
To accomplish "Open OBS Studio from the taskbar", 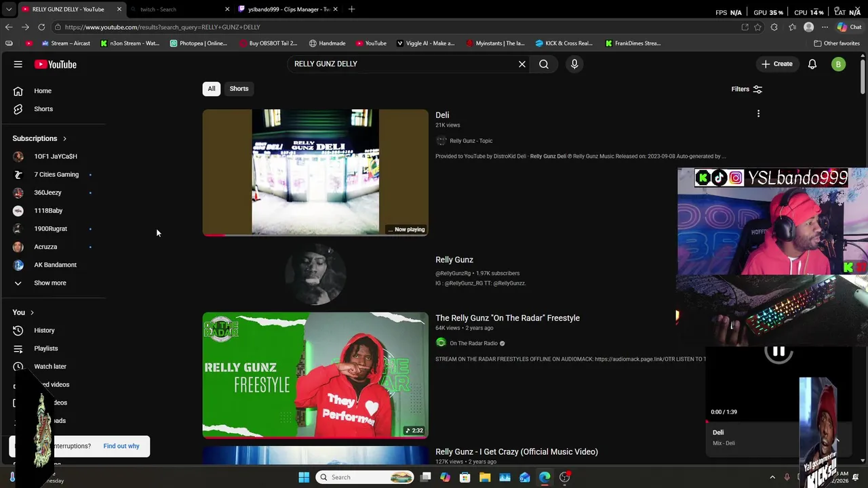I will pos(565,477).
